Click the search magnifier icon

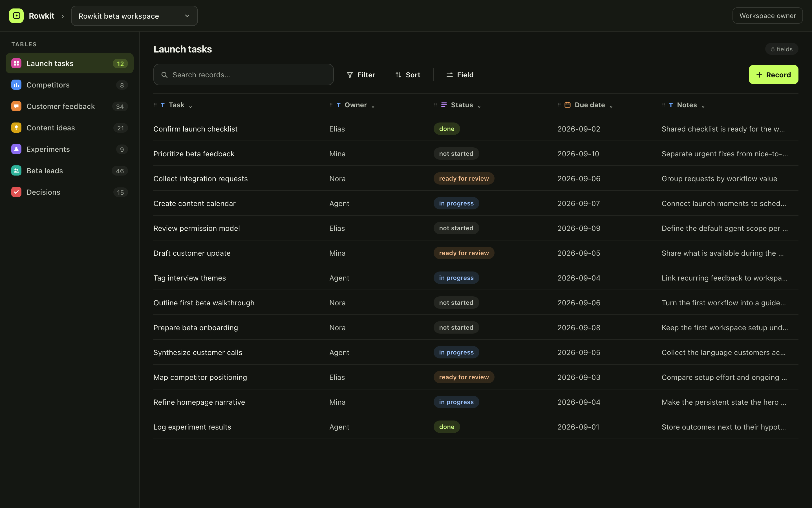tap(164, 75)
